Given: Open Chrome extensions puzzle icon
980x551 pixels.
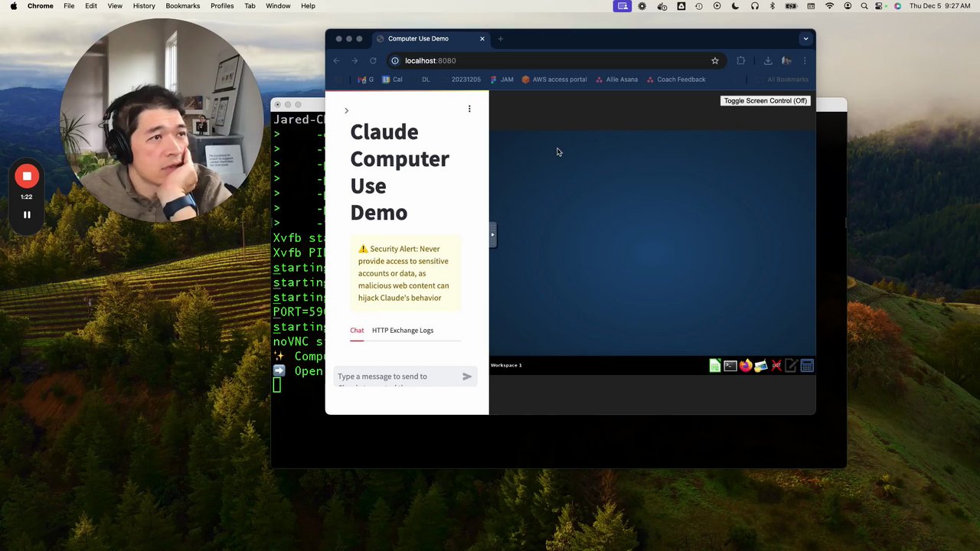Looking at the screenshot, I should [x=740, y=60].
